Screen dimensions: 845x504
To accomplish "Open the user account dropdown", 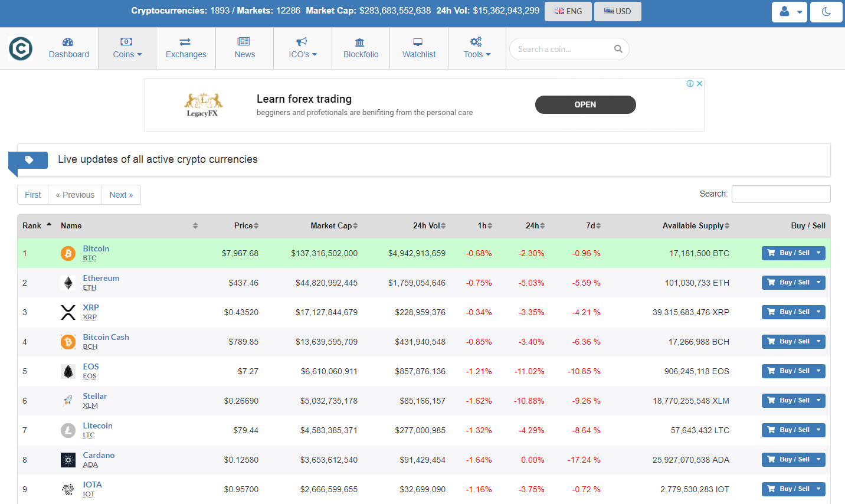I will pos(789,12).
